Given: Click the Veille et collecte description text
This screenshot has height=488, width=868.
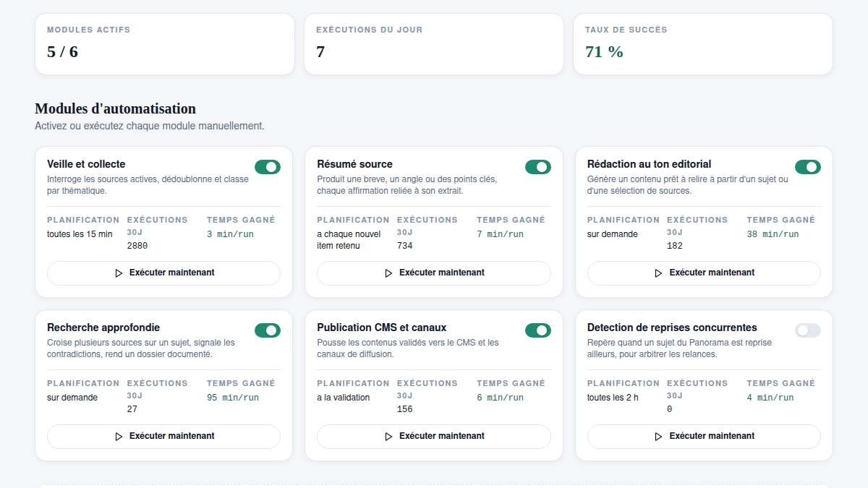Looking at the screenshot, I should click(x=148, y=185).
